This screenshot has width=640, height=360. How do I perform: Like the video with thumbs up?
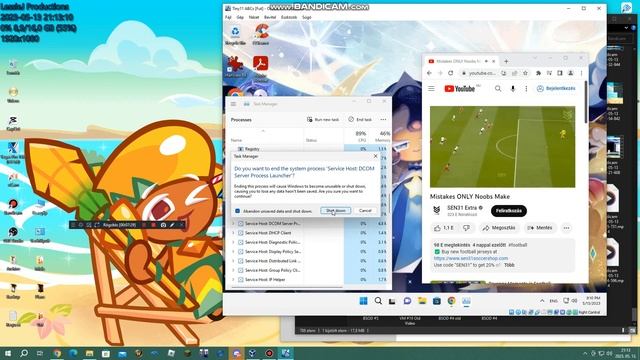443,228
